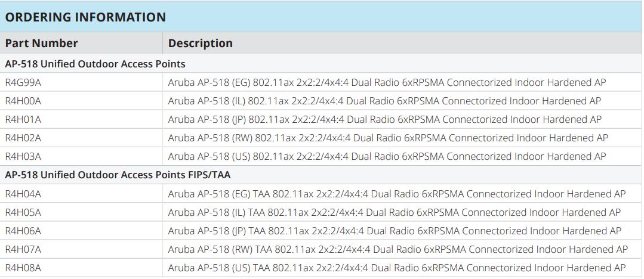Select the AP-518 (RW) TAA description text
Image resolution: width=644 pixels, height=279 pixels.
pyautogui.click(x=398, y=249)
